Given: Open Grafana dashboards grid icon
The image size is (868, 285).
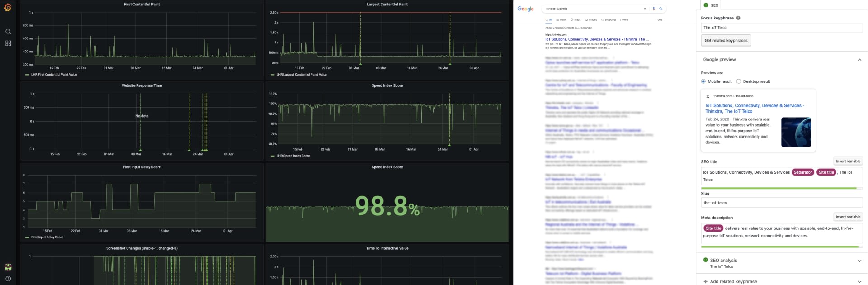Looking at the screenshot, I should [8, 43].
